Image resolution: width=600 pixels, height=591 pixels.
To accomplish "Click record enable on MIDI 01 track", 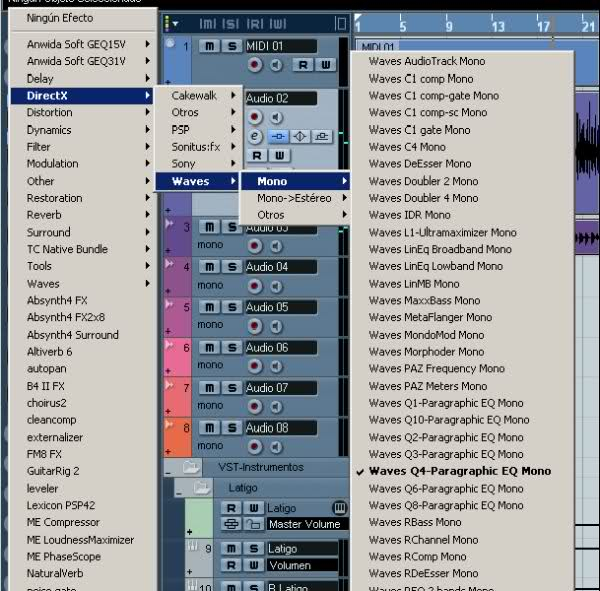I will pos(255,64).
